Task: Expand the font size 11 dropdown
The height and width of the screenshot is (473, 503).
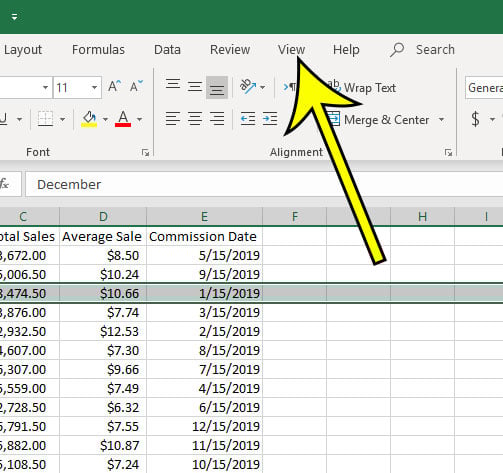Action: 94,88
